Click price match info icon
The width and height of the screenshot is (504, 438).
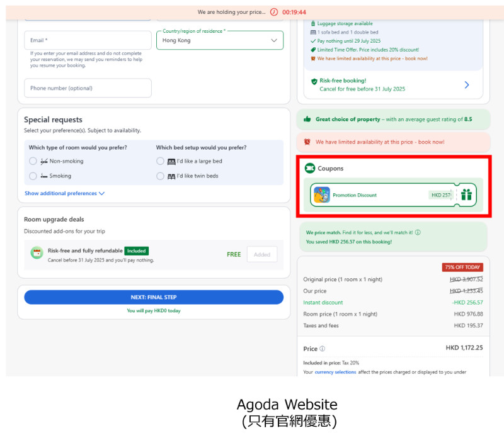(418, 232)
